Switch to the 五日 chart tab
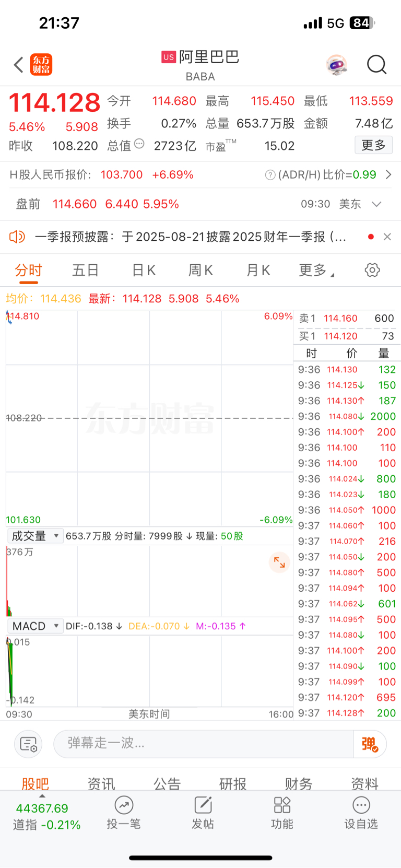 (85, 271)
